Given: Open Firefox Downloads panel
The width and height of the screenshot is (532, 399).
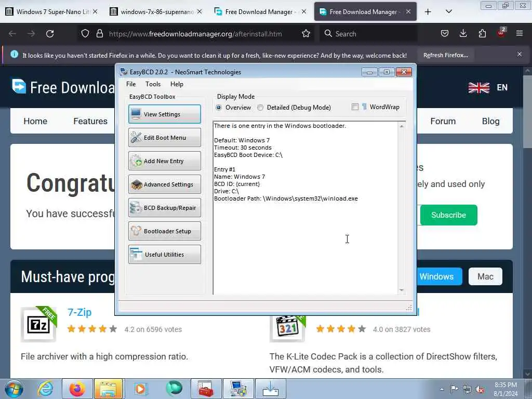Looking at the screenshot, I should pos(463,34).
